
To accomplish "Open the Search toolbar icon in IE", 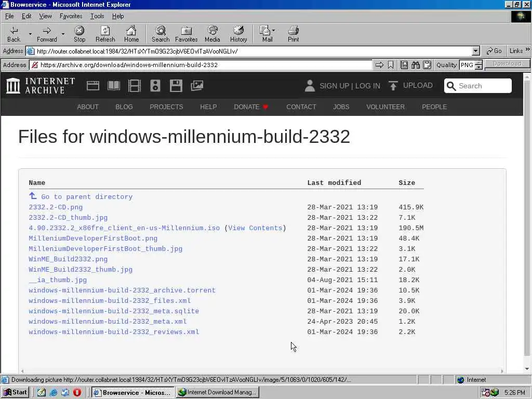I will 161,34.
